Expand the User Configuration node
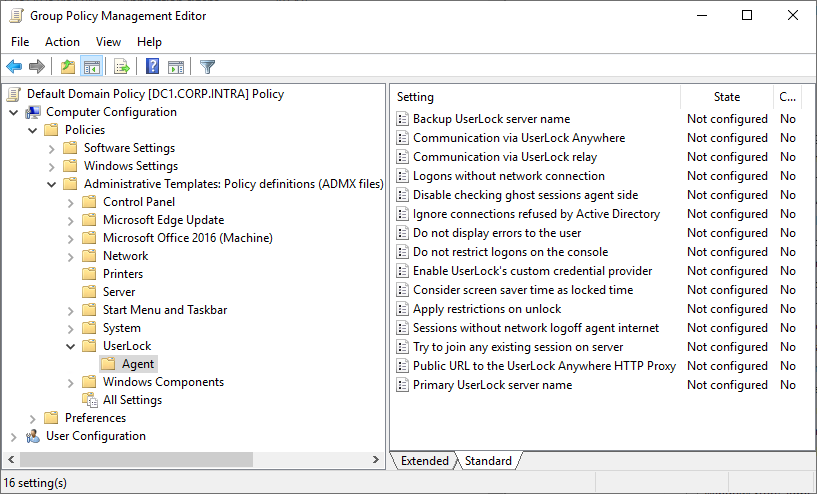 [13, 436]
